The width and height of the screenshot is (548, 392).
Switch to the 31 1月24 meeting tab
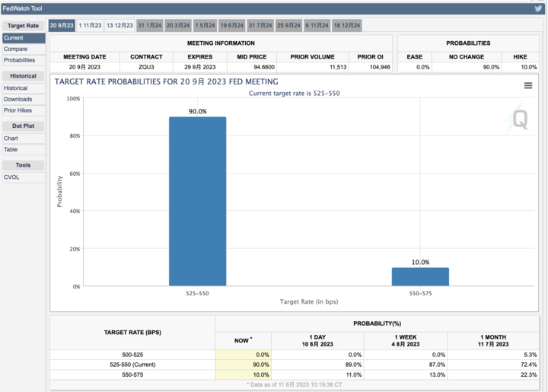coord(150,26)
